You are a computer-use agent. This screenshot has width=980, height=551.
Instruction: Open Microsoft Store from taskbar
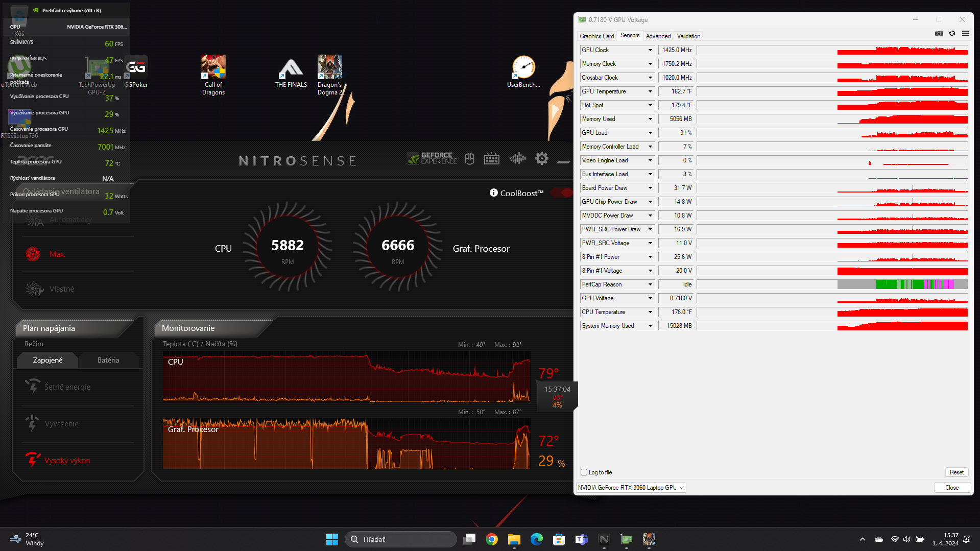[559, 539]
